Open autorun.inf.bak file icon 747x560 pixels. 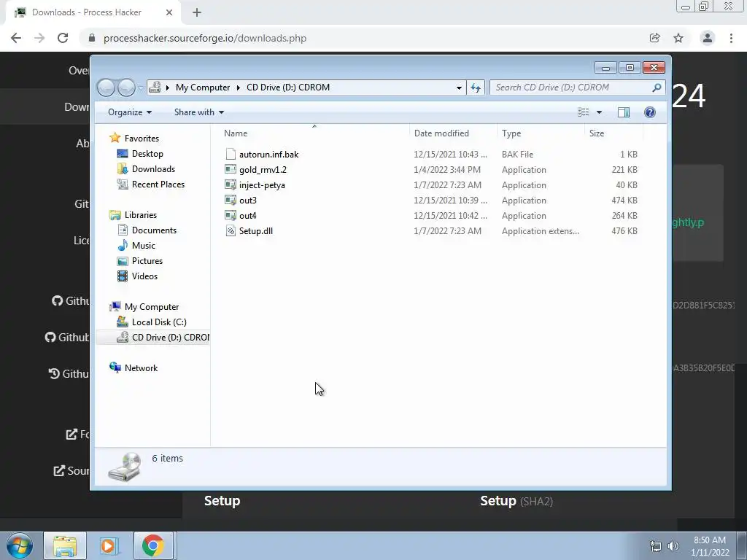[231, 154]
